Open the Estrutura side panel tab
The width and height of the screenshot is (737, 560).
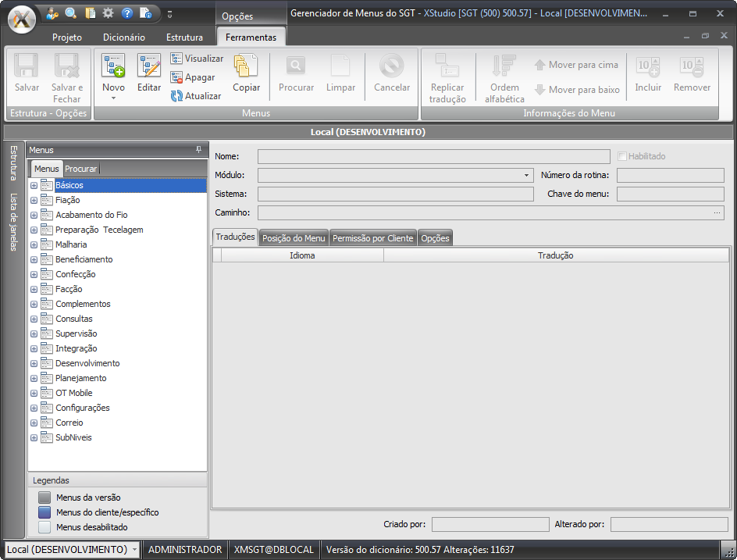point(13,162)
